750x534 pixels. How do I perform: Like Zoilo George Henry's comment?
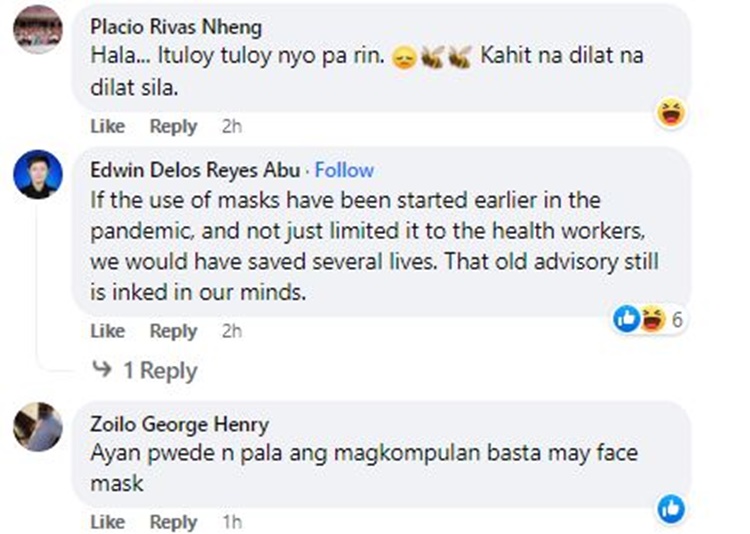(x=107, y=522)
